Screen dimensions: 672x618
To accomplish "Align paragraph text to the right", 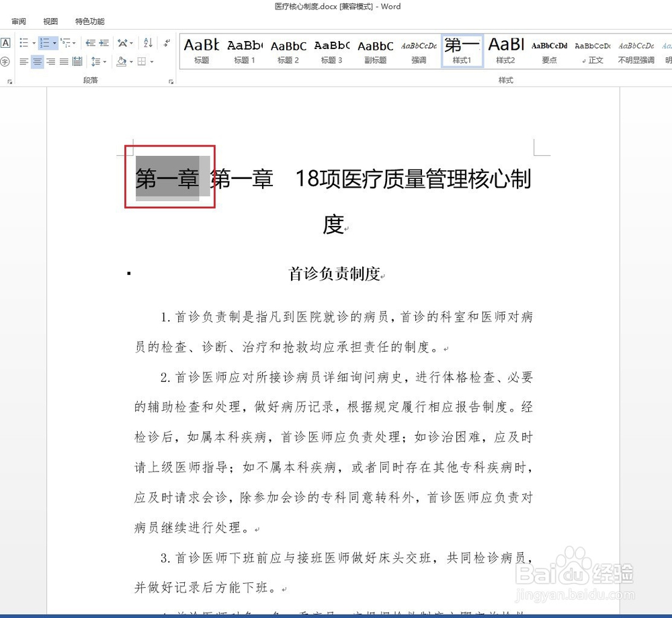I will click(50, 62).
